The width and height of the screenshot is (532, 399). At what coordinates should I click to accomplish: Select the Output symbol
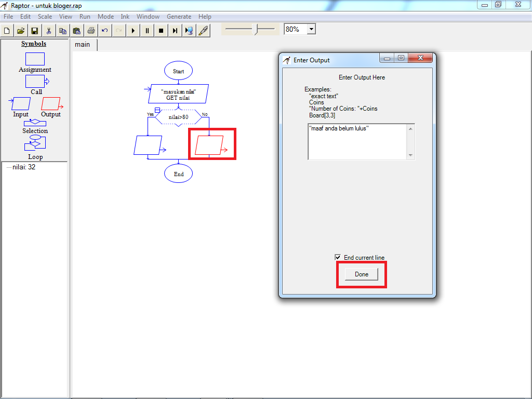[50, 103]
